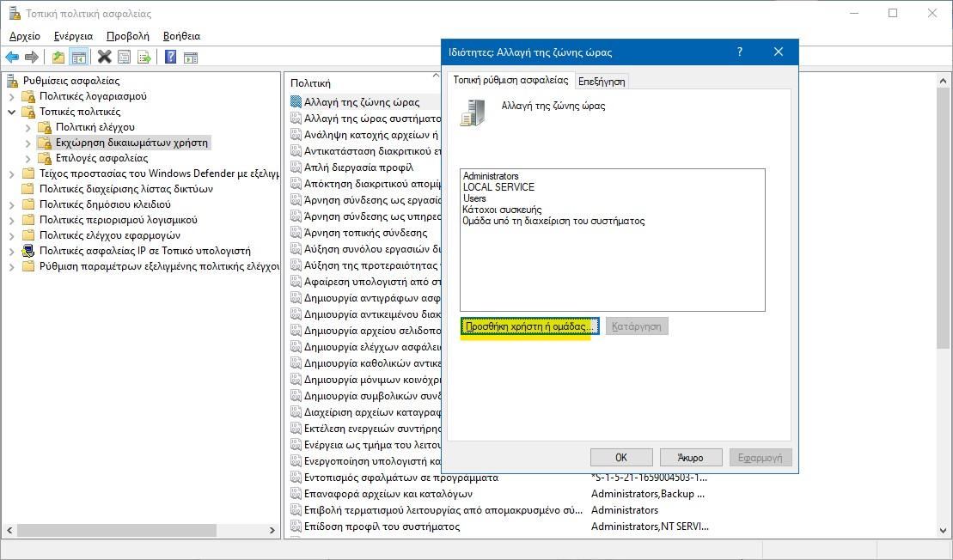
Task: Click the Delete X icon in the toolbar
Action: pyautogui.click(x=105, y=57)
